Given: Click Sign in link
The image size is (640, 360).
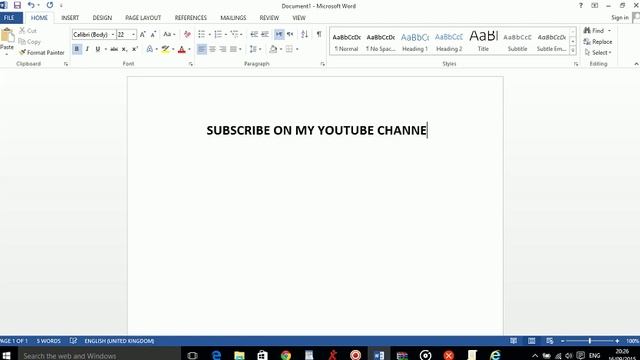Looking at the screenshot, I should [x=620, y=18].
